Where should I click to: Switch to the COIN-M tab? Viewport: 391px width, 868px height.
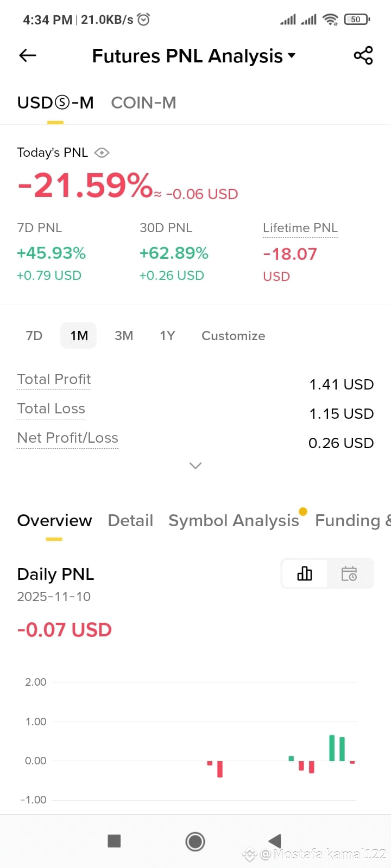[x=143, y=103]
